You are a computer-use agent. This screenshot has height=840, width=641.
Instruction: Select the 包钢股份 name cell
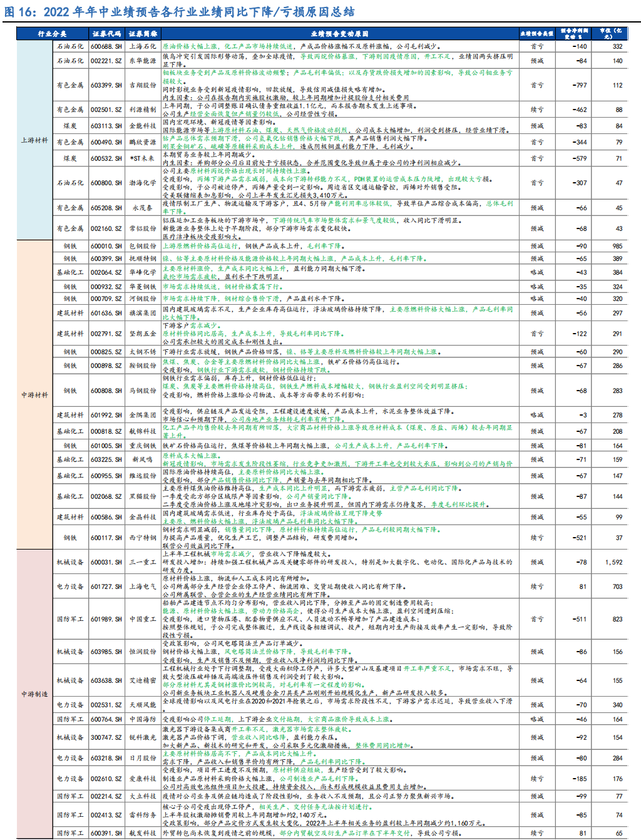click(x=143, y=247)
